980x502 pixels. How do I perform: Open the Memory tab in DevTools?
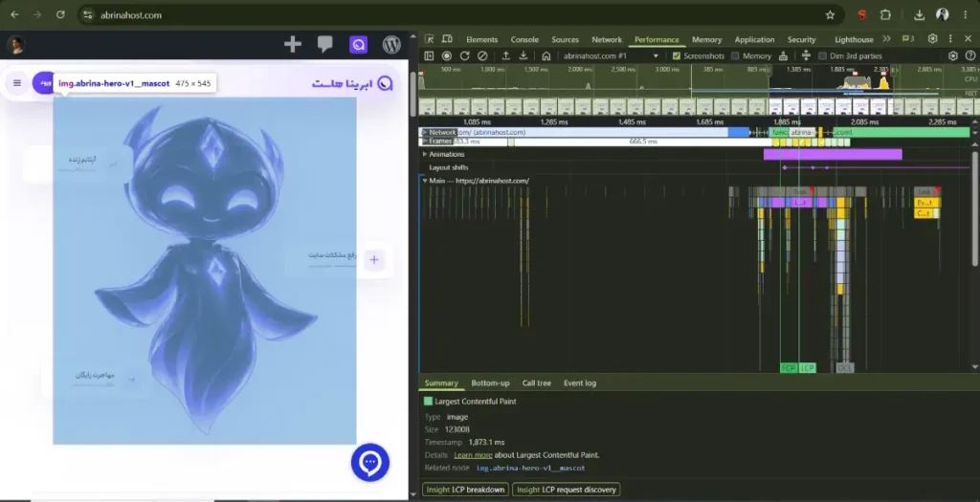coord(706,39)
